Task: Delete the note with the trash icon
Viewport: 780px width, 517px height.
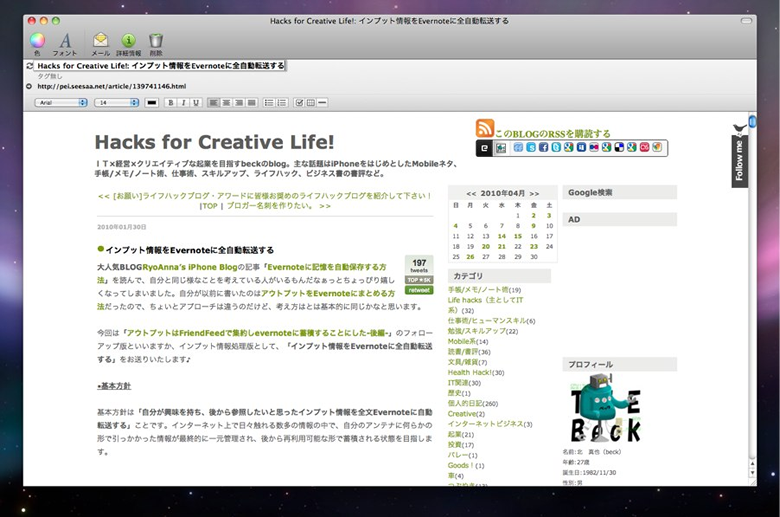Action: (x=156, y=40)
